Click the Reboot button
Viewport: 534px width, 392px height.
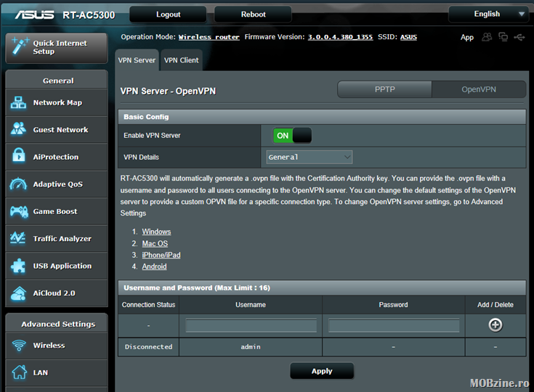[253, 15]
